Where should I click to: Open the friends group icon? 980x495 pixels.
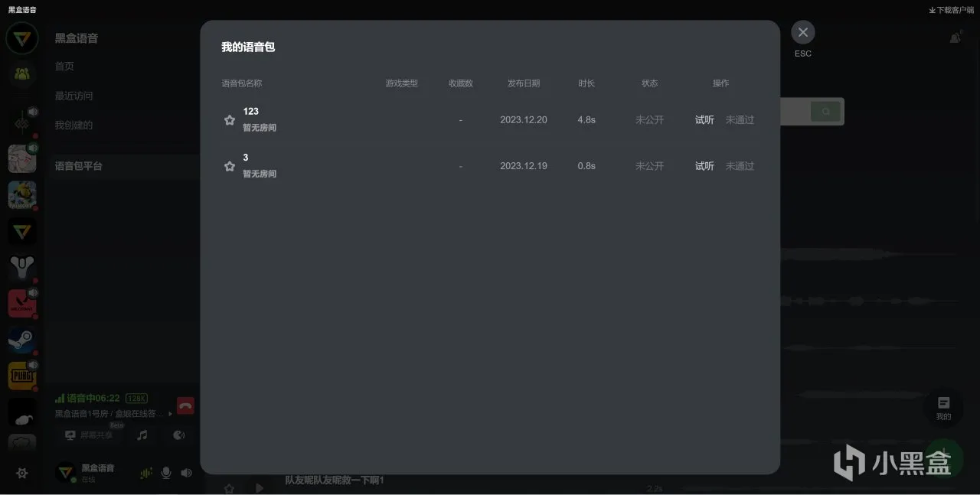pos(22,74)
